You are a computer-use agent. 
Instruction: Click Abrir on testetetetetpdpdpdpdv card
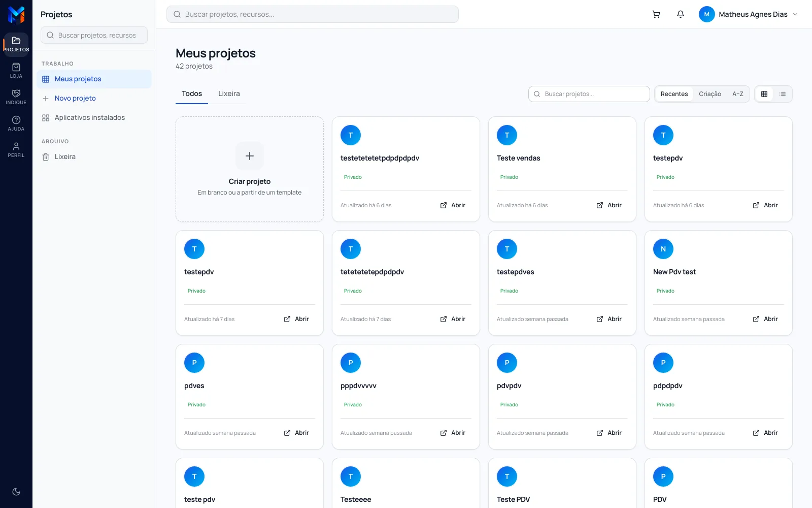453,205
